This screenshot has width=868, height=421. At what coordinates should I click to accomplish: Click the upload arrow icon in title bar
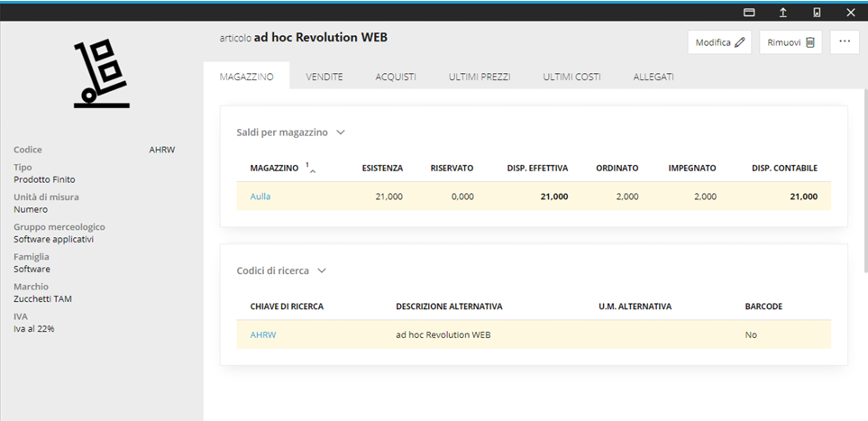[x=782, y=13]
